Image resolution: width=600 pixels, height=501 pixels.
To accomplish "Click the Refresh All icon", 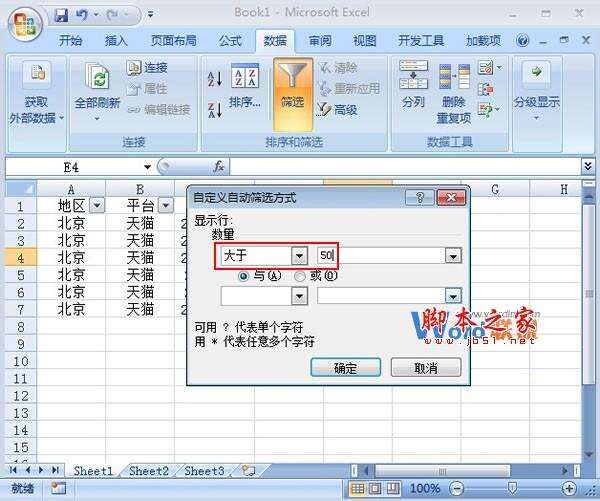I will click(x=97, y=77).
